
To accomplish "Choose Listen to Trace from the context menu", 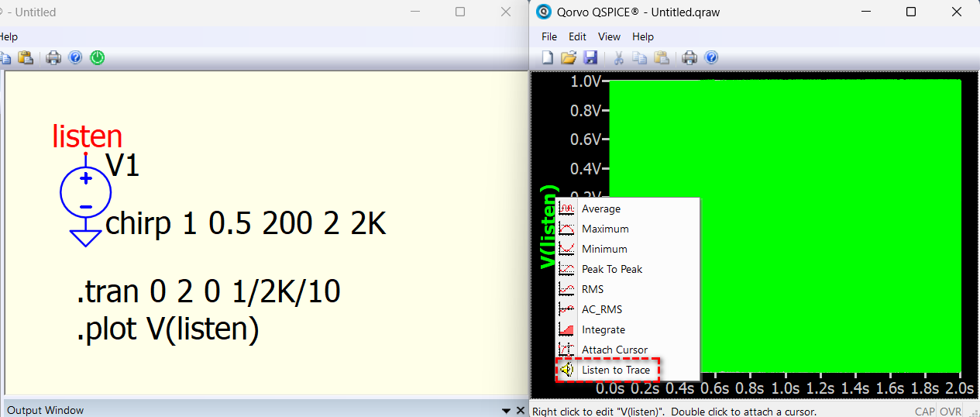I will pyautogui.click(x=615, y=370).
